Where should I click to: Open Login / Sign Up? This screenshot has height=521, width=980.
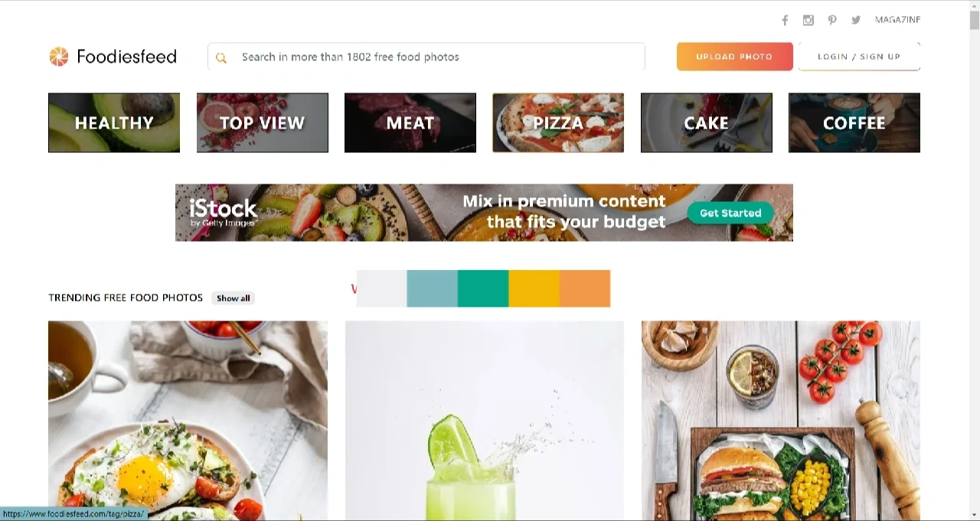click(x=859, y=57)
